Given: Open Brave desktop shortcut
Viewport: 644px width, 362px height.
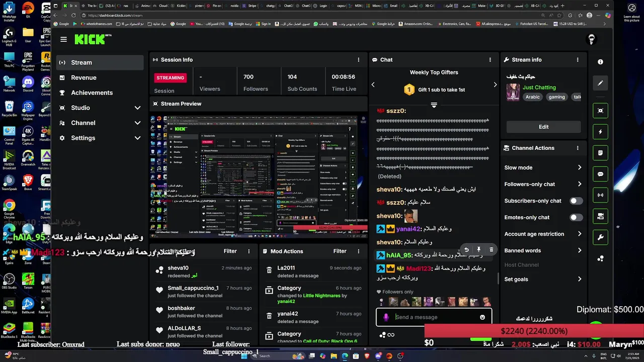Looking at the screenshot, I should pos(28,182).
